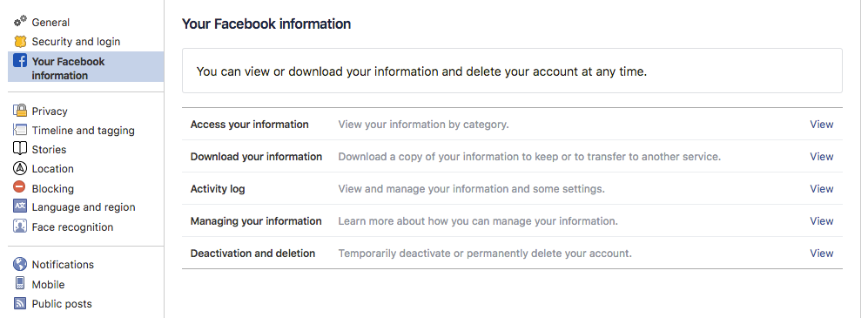
Task: Click the Facebook logo icon in sidebar
Action: (20, 61)
